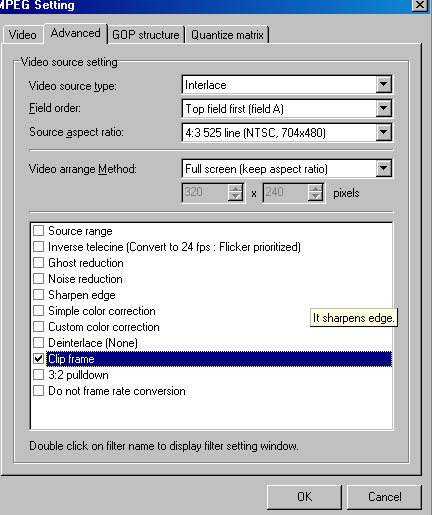Switch to the Video tab

click(x=23, y=35)
